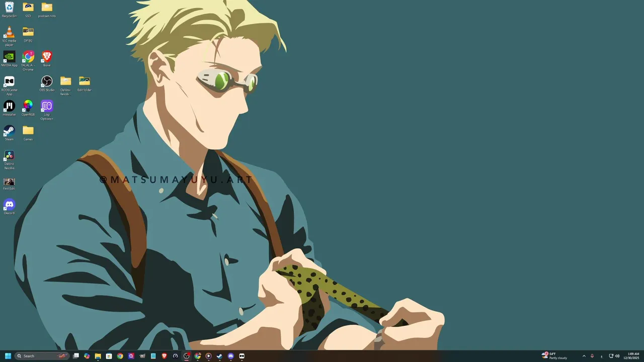Switch to Discord in the taskbar
This screenshot has height=362, width=644.
230,356
